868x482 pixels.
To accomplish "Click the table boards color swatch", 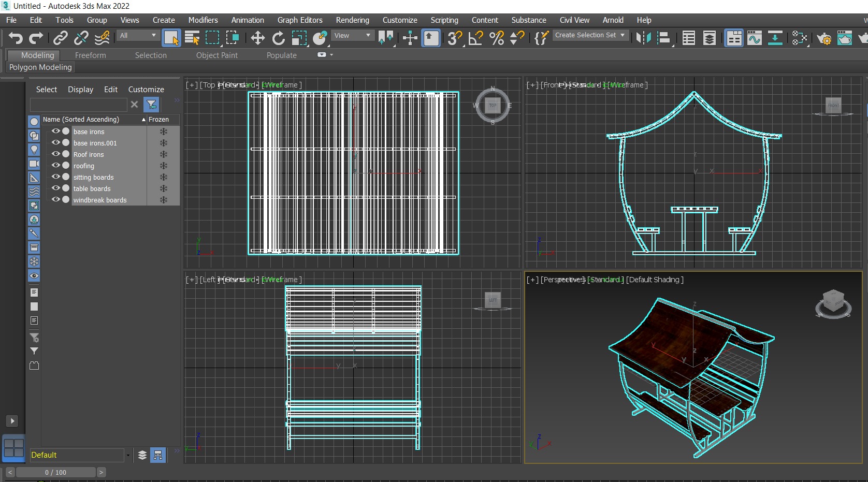I will click(66, 188).
